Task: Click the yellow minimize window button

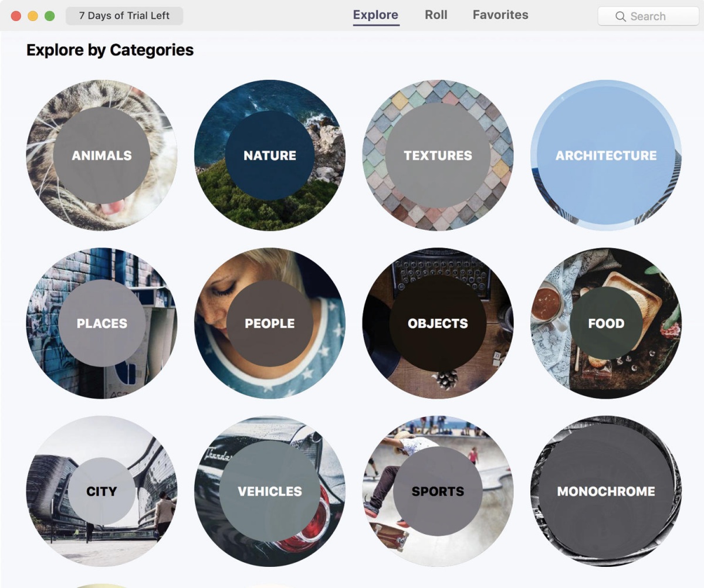Action: pos(33,16)
